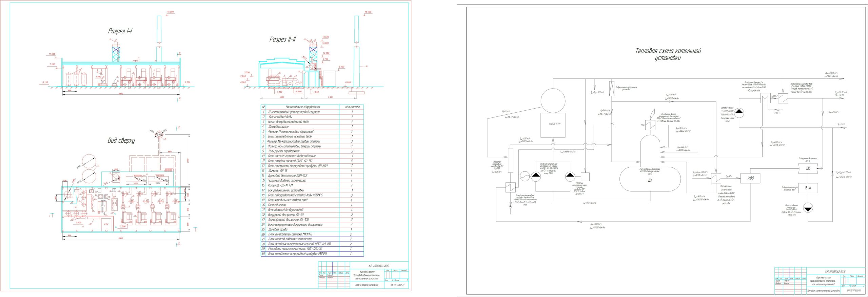
Task: Click the Б-А accumulator tank block
Action: (808, 188)
